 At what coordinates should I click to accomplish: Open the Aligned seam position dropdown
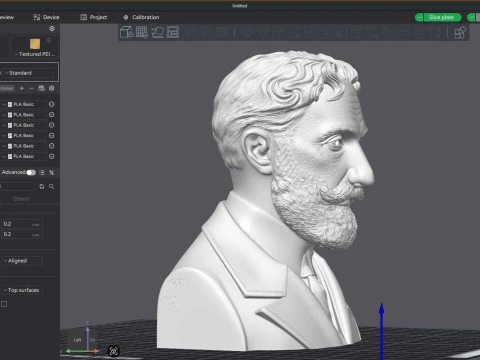click(x=22, y=261)
